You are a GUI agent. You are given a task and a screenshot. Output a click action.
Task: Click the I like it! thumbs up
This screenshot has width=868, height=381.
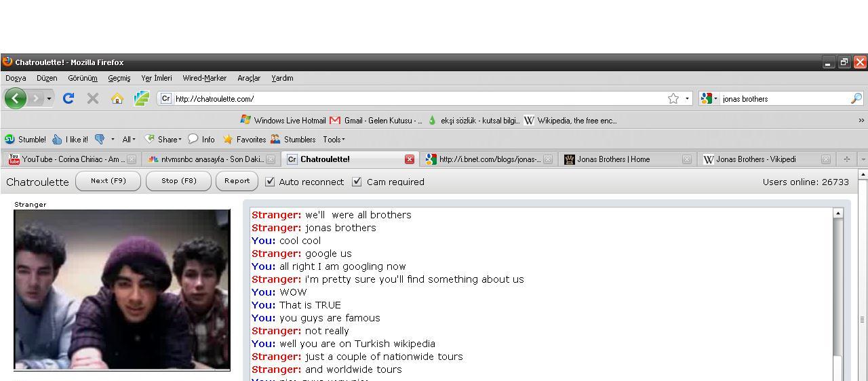point(70,139)
